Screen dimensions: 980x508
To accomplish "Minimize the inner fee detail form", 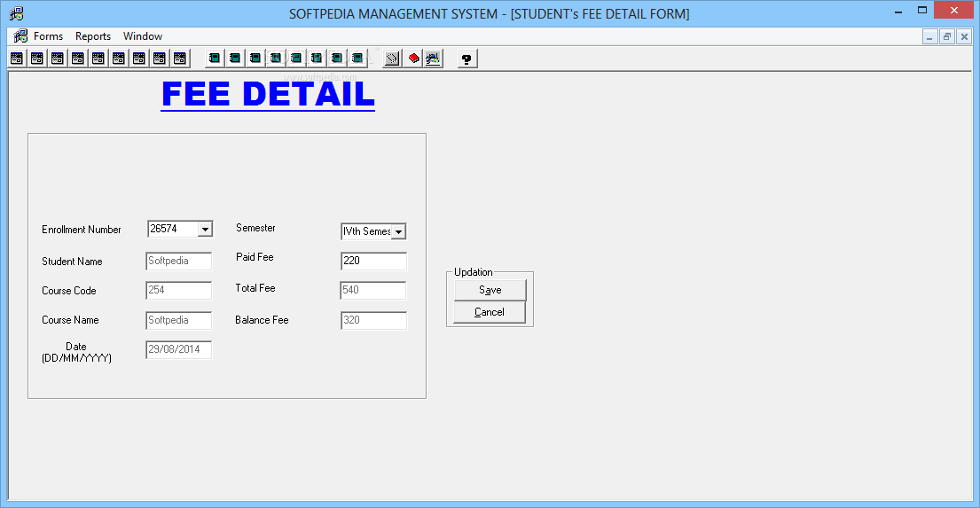I will 929,37.
